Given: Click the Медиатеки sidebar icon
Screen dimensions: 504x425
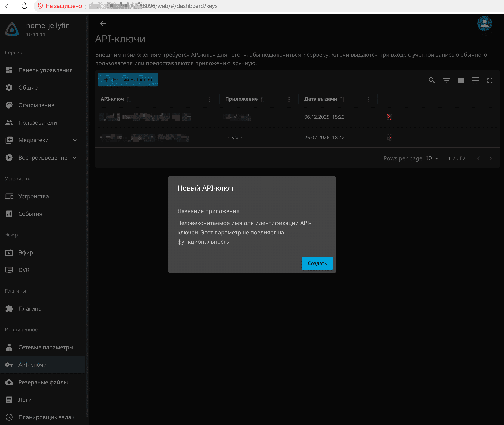Looking at the screenshot, I should tap(9, 140).
